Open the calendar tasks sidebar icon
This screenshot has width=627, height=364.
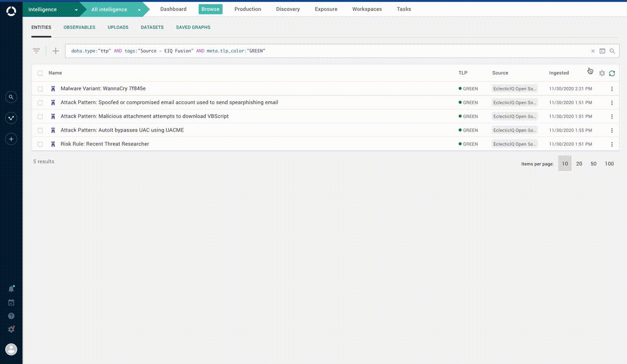pyautogui.click(x=11, y=302)
